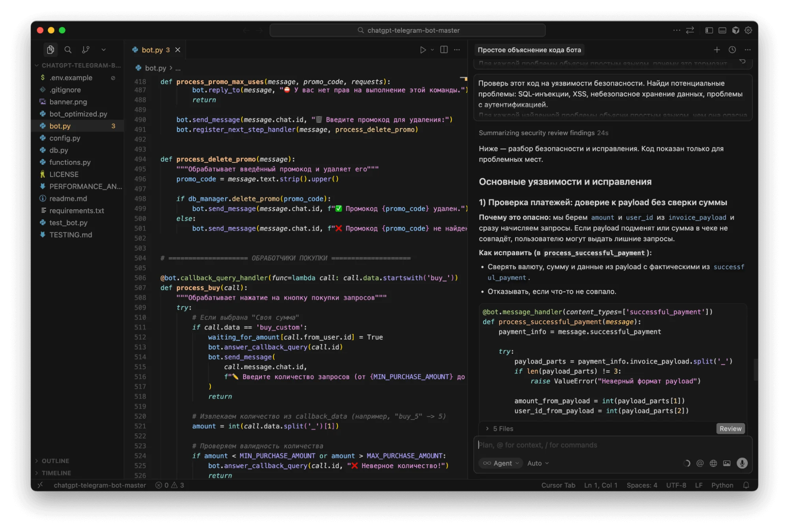
Task: Open chat history clock icon
Action: tap(732, 50)
